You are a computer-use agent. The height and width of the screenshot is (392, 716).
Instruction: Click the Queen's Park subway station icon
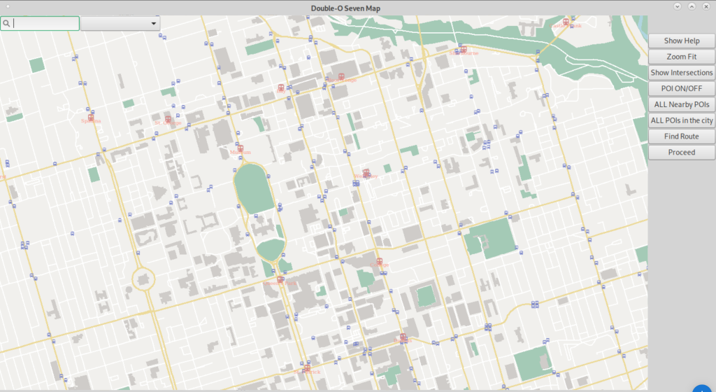click(x=280, y=279)
